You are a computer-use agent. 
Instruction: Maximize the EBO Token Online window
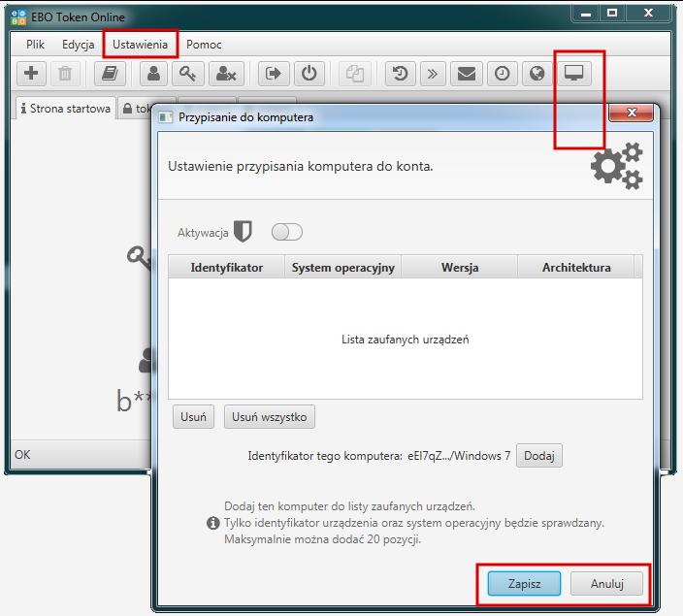[x=612, y=14]
